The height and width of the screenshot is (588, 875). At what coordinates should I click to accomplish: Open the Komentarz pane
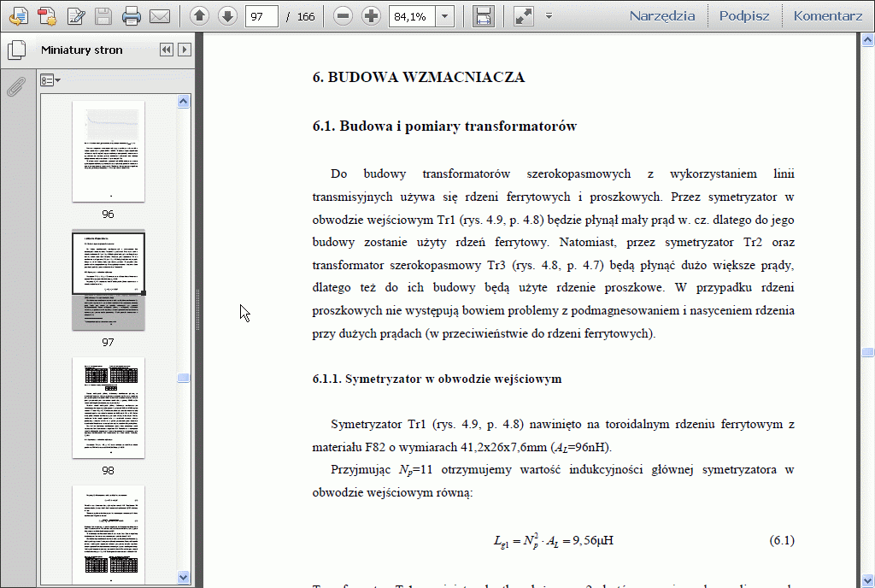827,15
